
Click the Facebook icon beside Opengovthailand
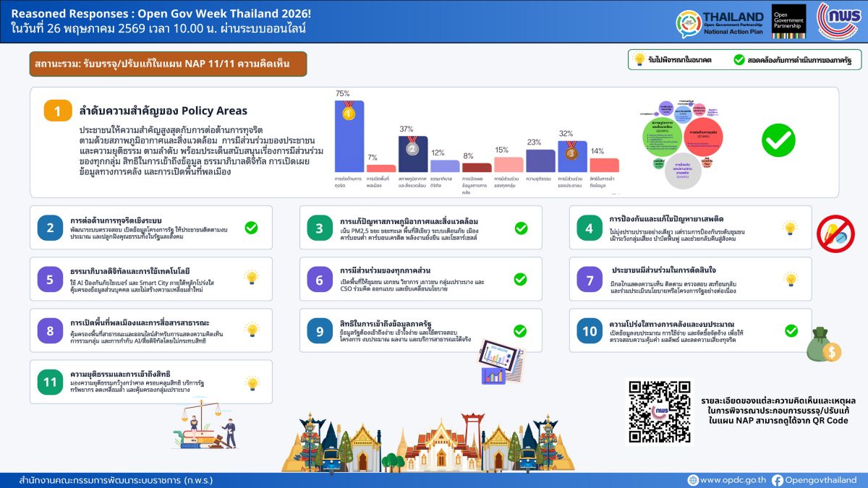coord(778,479)
